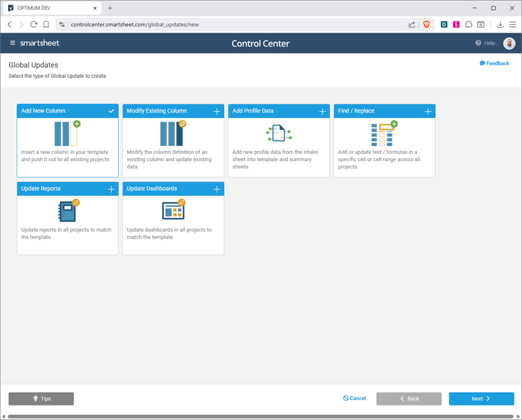Select the Modify Existing Column plus toggle
The image size is (522, 420).
tap(217, 111)
